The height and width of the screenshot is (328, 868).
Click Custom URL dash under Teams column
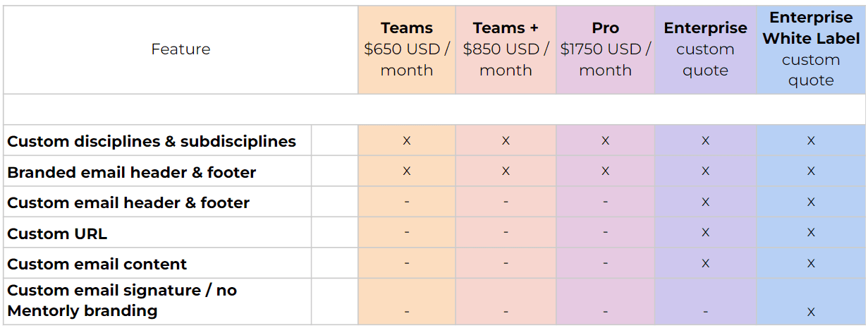coord(407,233)
